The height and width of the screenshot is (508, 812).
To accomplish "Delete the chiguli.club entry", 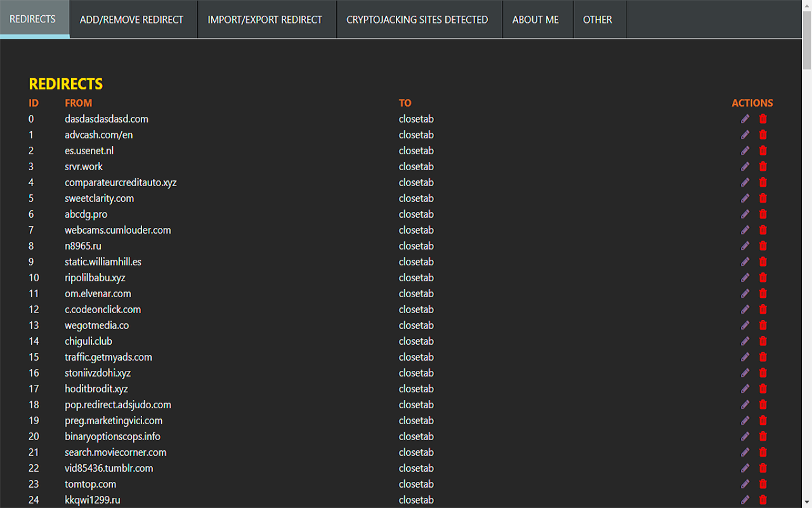I will point(763,341).
